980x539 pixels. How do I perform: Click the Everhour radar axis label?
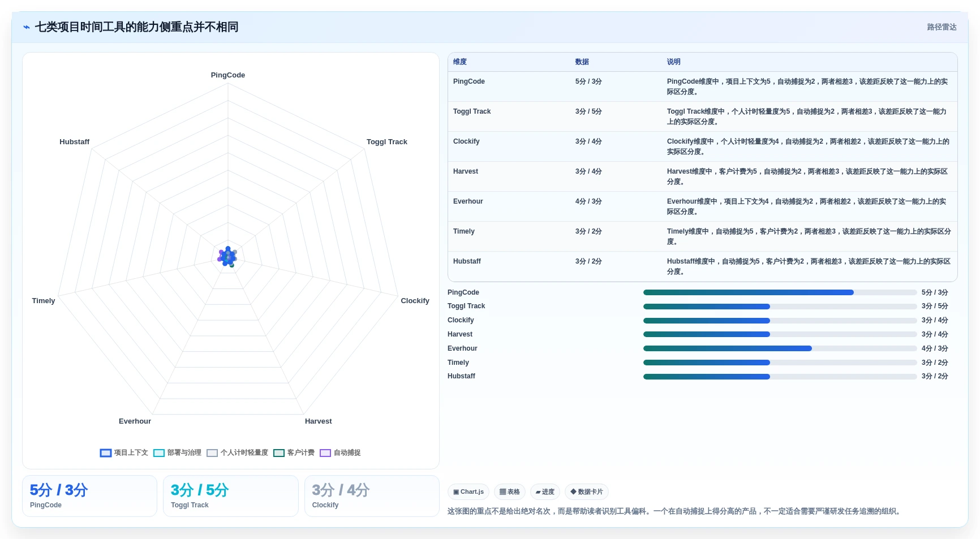click(135, 421)
